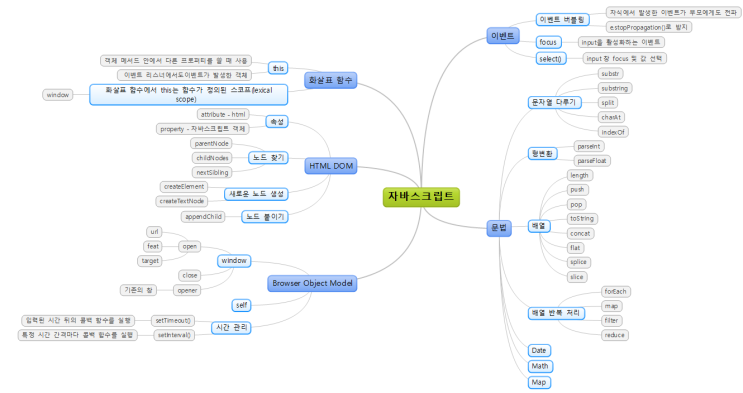Click the 노드 붙이기 subtopic

click(265, 217)
